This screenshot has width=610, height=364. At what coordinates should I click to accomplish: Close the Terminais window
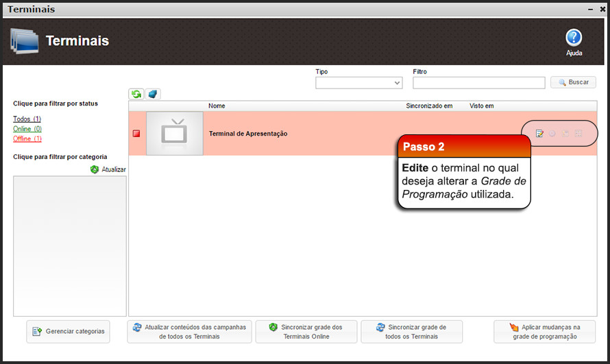point(602,9)
